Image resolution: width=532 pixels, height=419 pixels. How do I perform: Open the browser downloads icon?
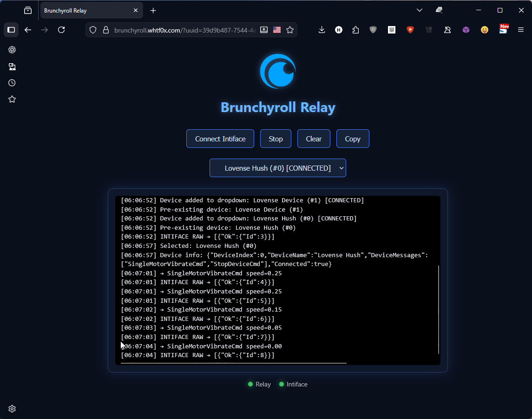click(322, 30)
